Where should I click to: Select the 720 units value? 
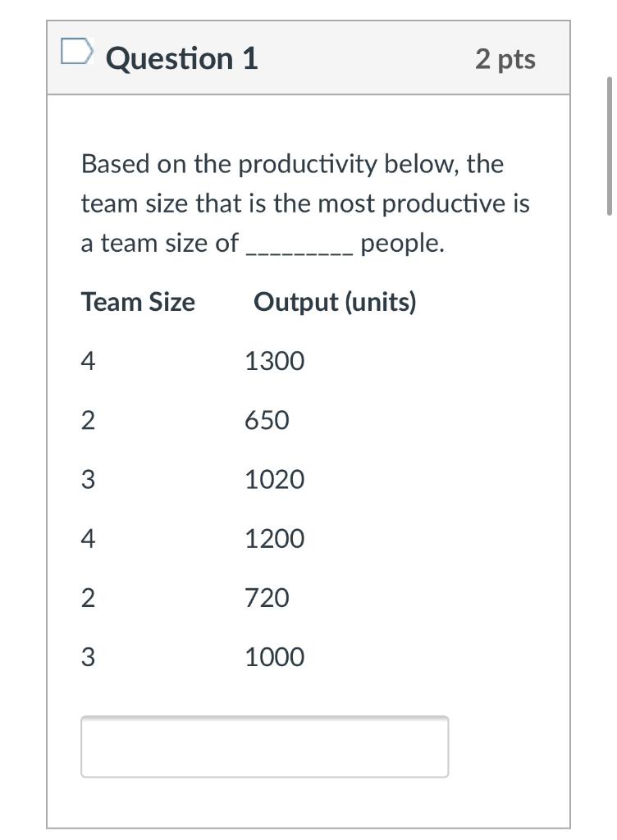tap(268, 598)
